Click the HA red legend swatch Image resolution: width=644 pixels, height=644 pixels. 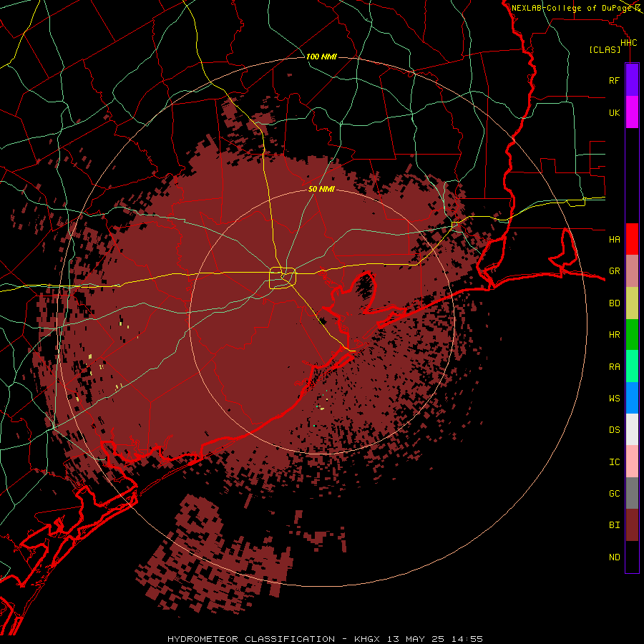(632, 239)
